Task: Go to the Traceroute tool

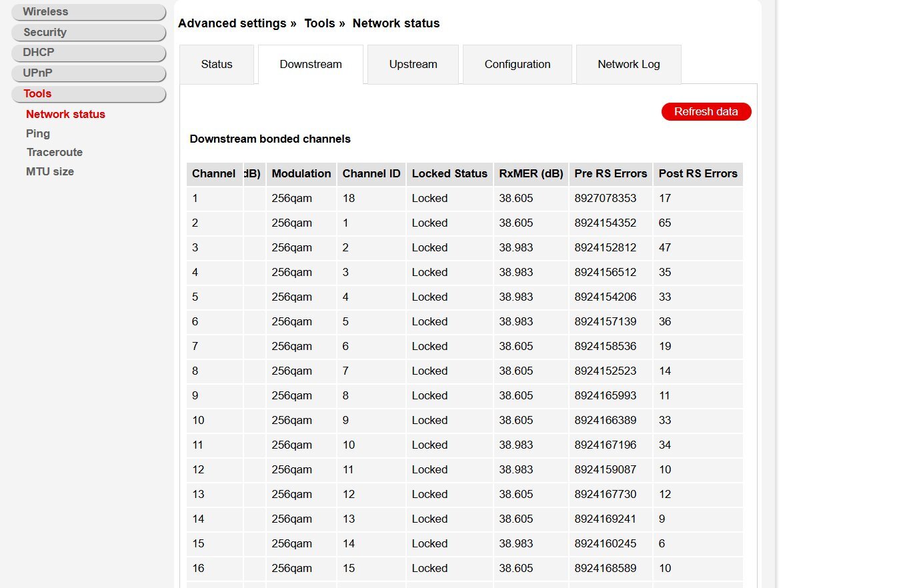Action: (55, 152)
